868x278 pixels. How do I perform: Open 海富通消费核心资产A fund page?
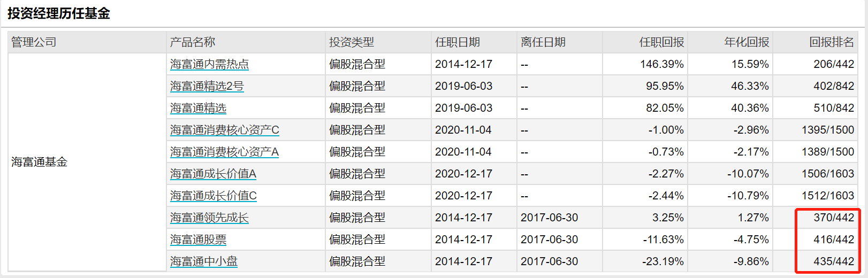[224, 152]
